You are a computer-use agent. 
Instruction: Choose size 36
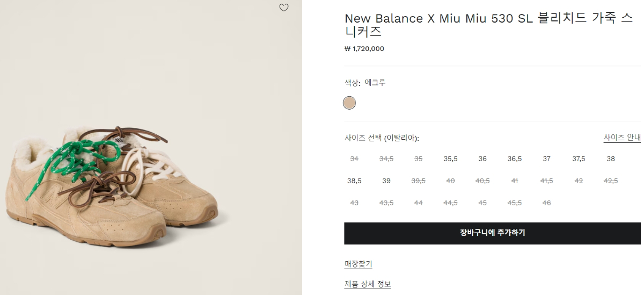tap(482, 159)
